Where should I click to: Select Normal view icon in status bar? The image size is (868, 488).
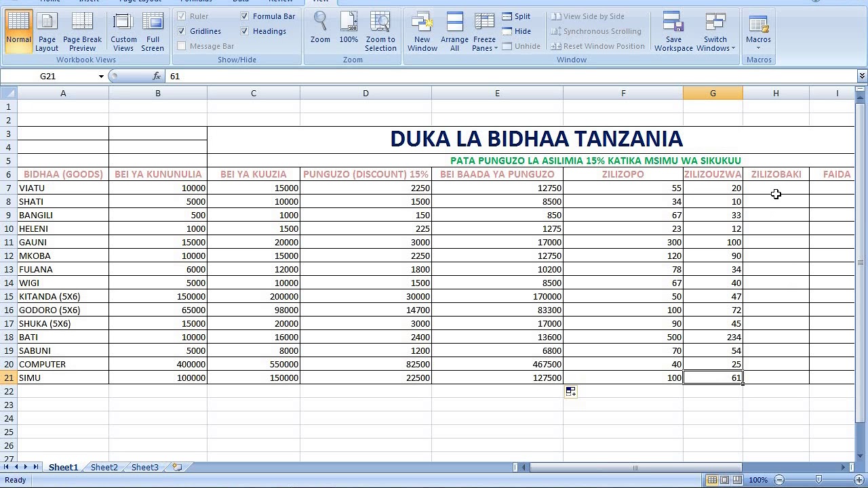pos(712,480)
